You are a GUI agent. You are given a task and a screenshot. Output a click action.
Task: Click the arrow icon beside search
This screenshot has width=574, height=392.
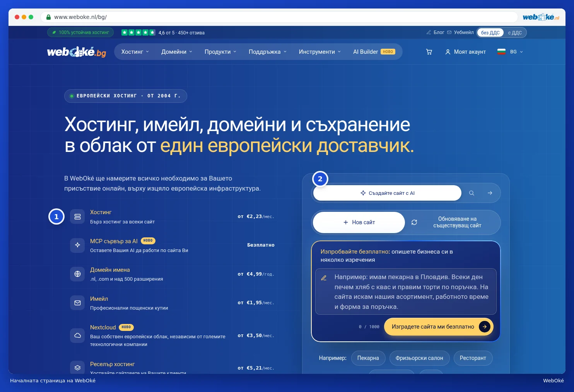(x=490, y=193)
